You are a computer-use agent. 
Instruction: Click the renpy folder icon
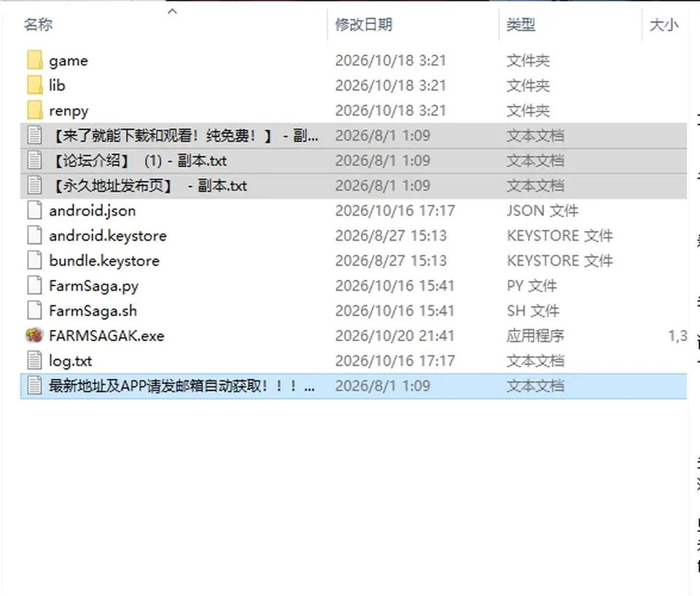coord(35,110)
